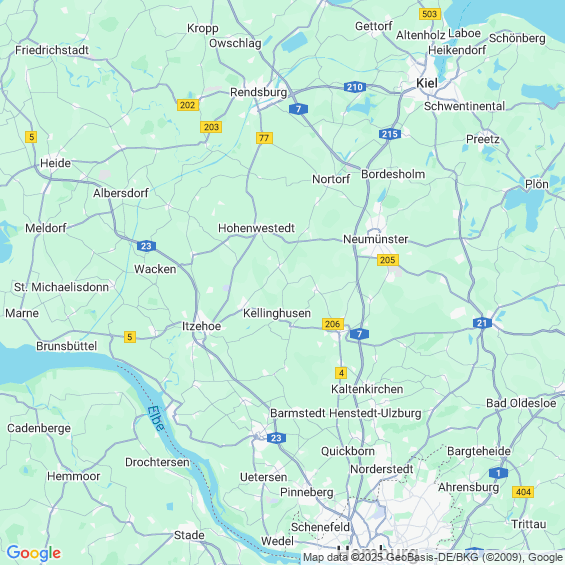Click the A23 shield near Wacken
This screenshot has width=565, height=565.
coord(146,246)
